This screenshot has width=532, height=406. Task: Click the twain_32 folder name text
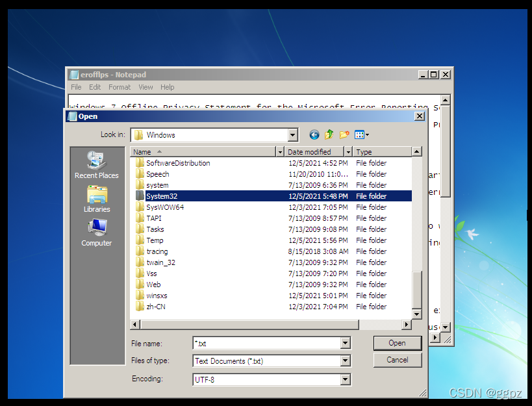point(161,262)
